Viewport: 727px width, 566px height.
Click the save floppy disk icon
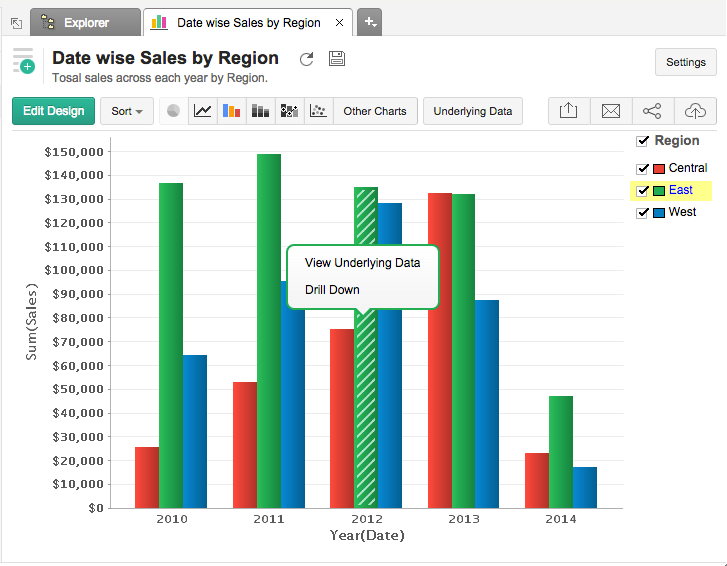pos(337,59)
